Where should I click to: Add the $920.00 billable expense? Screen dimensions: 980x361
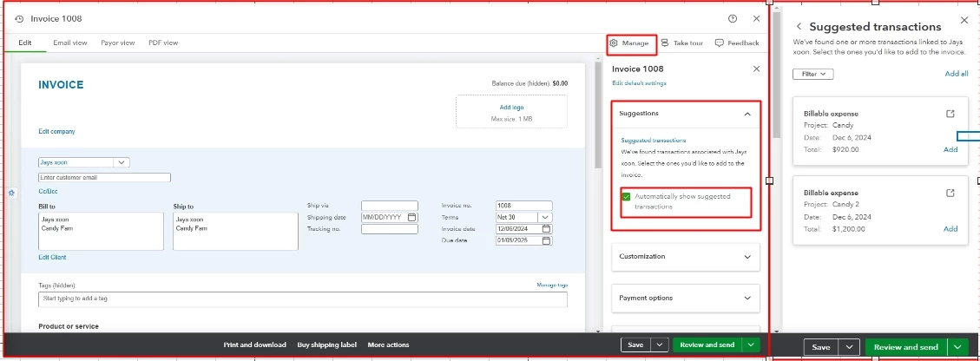(950, 149)
